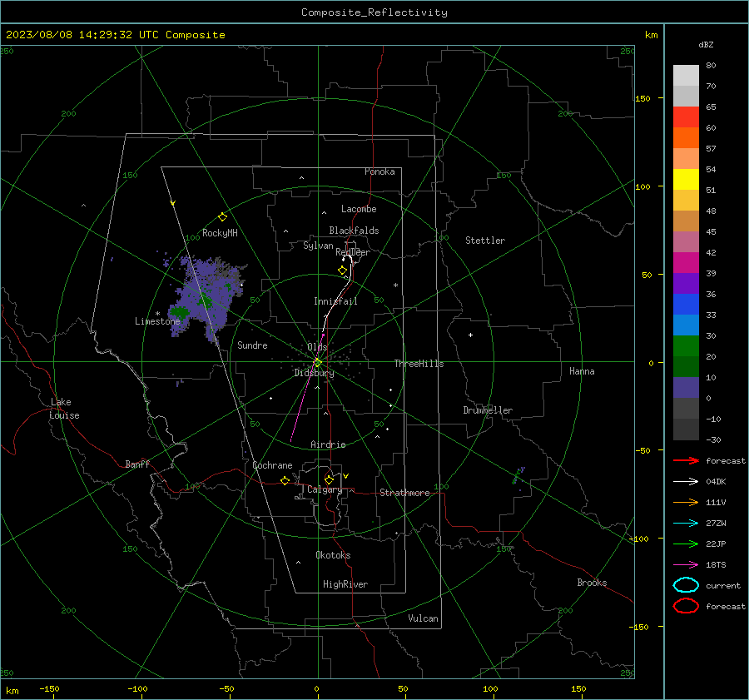Click the ThreeHills label

(419, 364)
